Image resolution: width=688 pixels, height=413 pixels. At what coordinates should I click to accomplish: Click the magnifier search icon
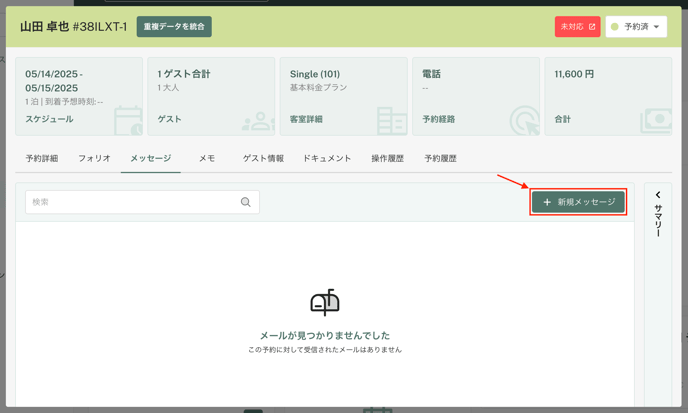coord(246,202)
